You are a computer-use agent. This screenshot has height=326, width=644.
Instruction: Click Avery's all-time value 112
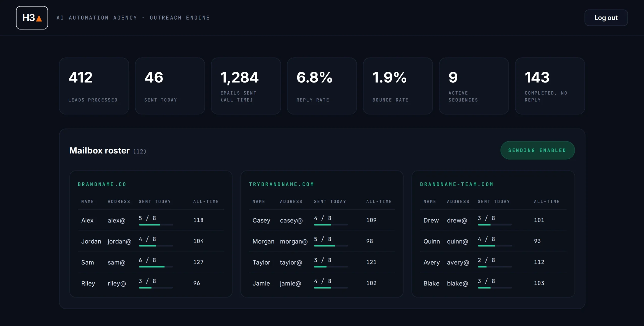(x=539, y=262)
